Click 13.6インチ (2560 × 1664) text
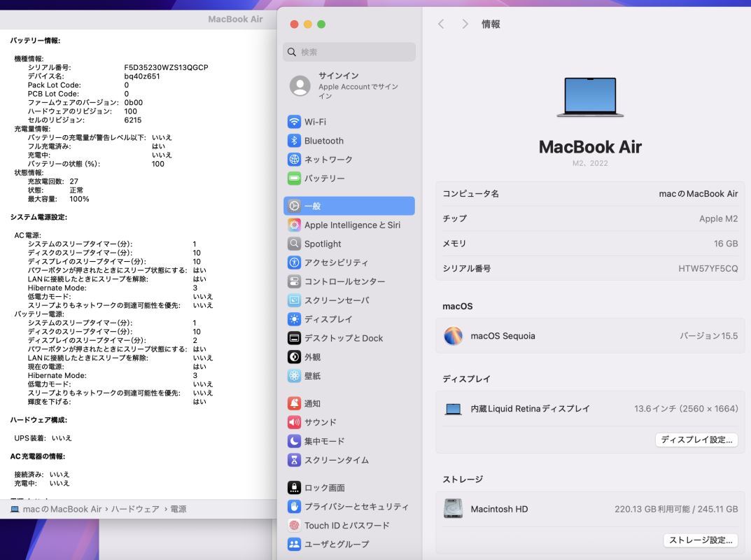 click(686, 409)
